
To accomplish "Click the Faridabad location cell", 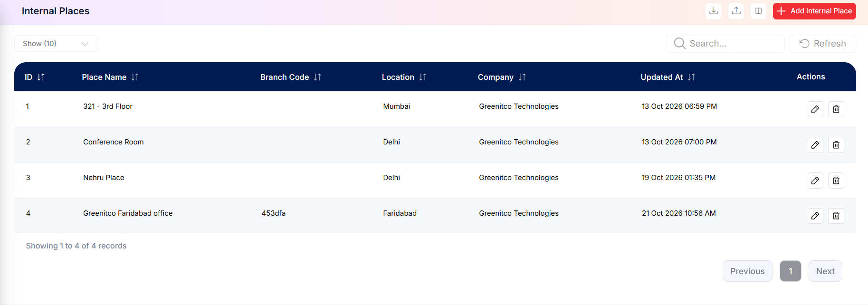I will (x=400, y=213).
